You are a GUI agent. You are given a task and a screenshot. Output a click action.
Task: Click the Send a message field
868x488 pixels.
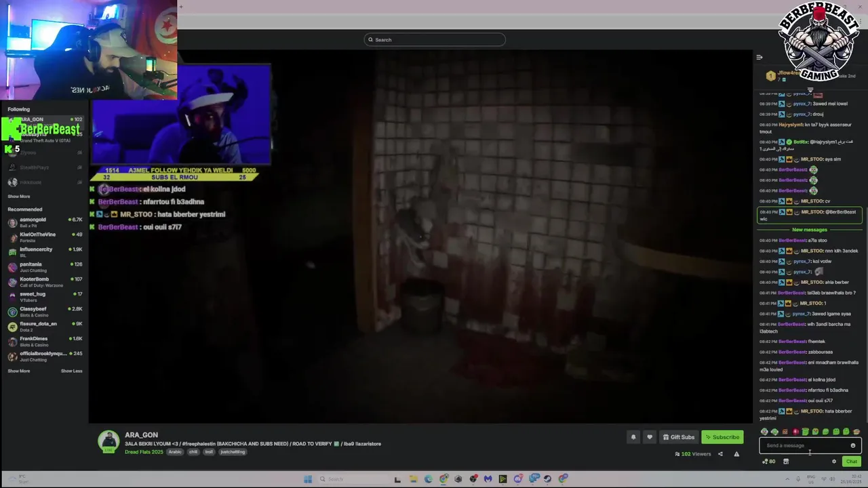tap(810, 445)
